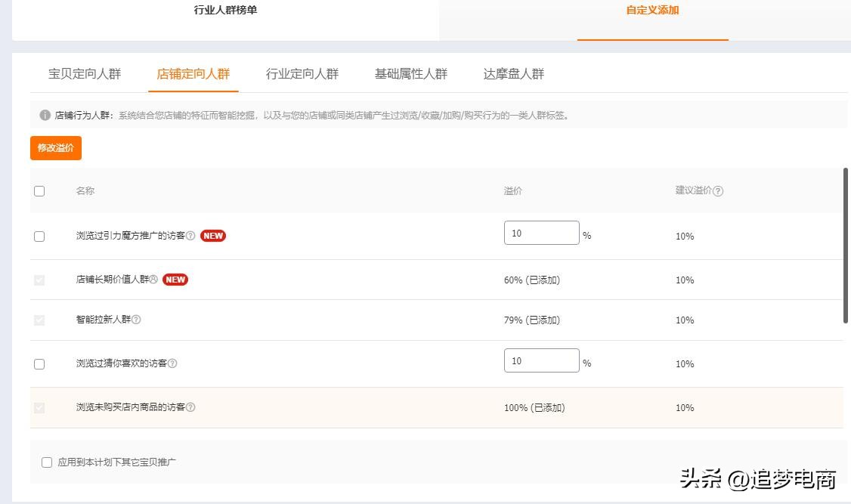This screenshot has height=504, width=851.
Task: Click info icon before 店铺行为人群 description
Action: pyautogui.click(x=45, y=116)
